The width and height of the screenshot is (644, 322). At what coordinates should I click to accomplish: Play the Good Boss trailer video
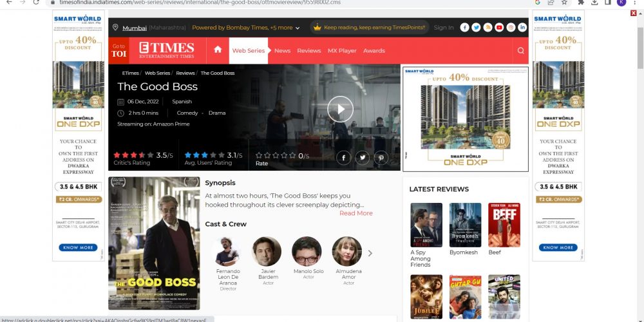pos(340,109)
